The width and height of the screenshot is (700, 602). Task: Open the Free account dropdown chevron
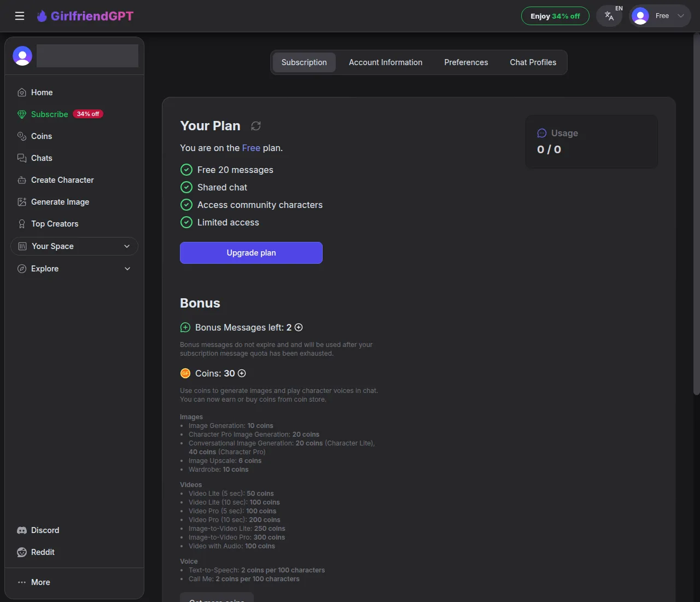point(681,16)
